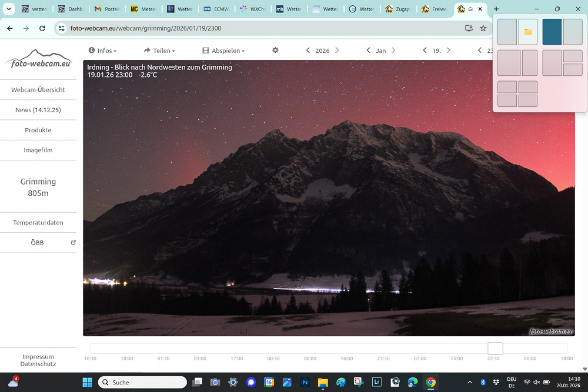Switch to the ECMWF browser tab
Screen dimensions: 588x392
[x=216, y=9]
